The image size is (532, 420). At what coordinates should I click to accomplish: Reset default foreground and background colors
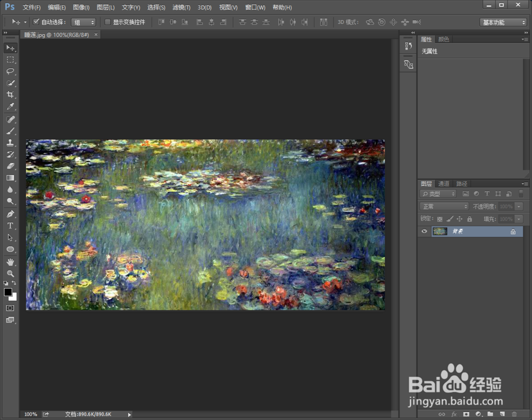6,283
